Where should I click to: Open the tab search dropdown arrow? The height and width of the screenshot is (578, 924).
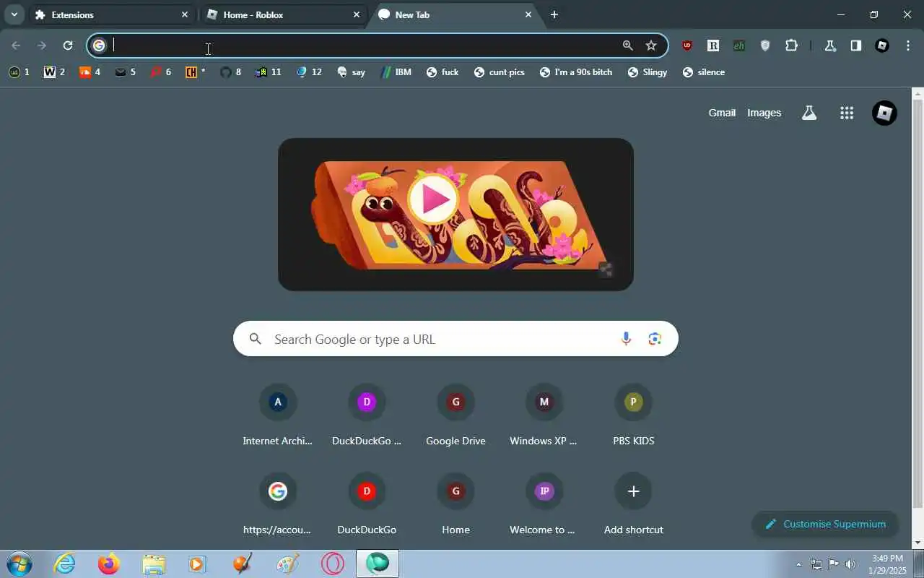coord(14,14)
